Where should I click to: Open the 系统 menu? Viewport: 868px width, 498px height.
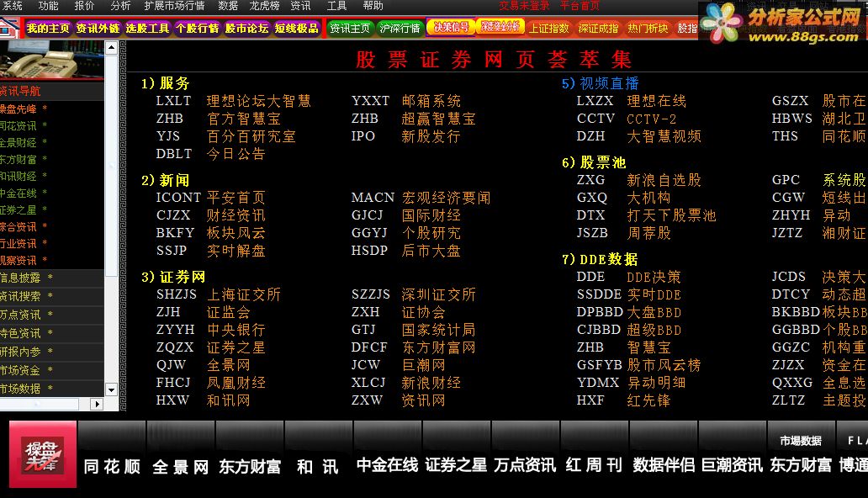(x=12, y=6)
